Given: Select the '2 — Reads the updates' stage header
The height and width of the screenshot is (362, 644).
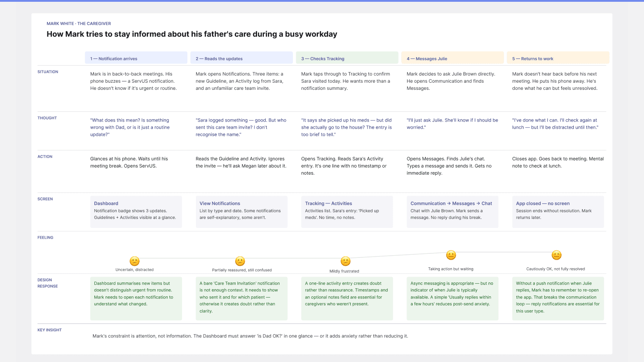Looking at the screenshot, I should coord(241,58).
